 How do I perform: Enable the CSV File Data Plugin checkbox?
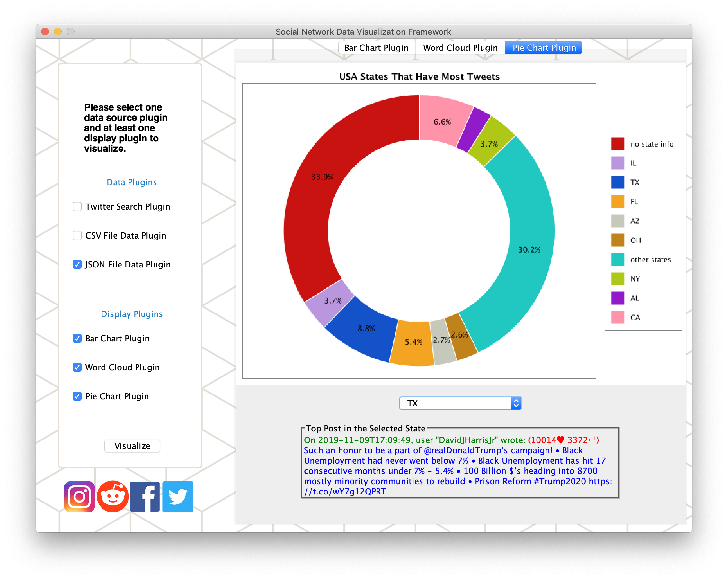[77, 235]
